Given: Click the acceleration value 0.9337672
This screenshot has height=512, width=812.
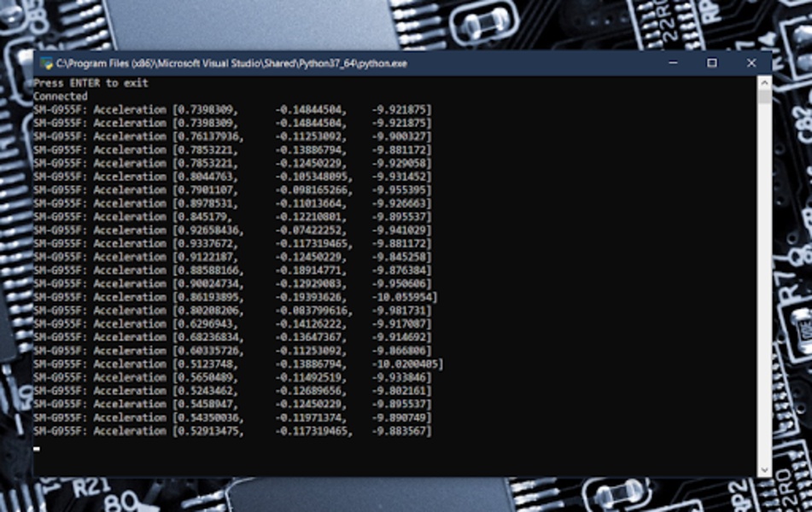Looking at the screenshot, I should tap(206, 244).
